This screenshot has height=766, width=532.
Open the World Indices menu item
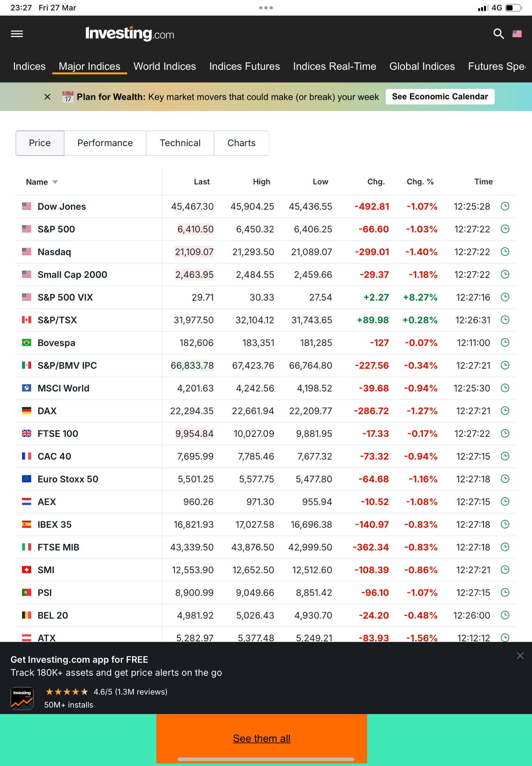tap(164, 66)
